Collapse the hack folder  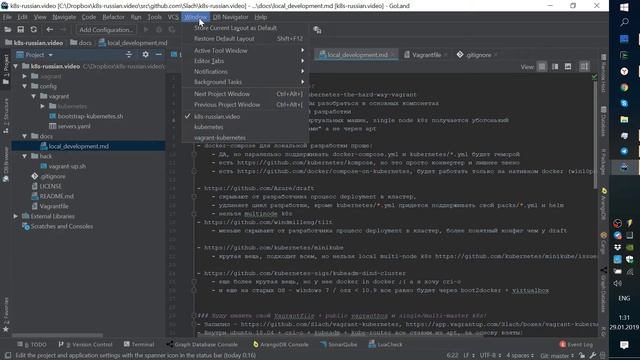pyautogui.click(x=24, y=156)
